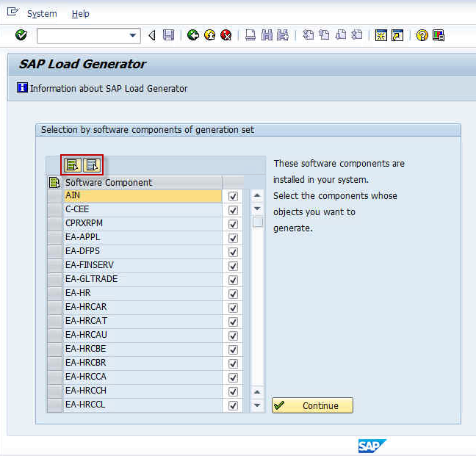Click bottom page-up arrow of table scrollbar

257,392
